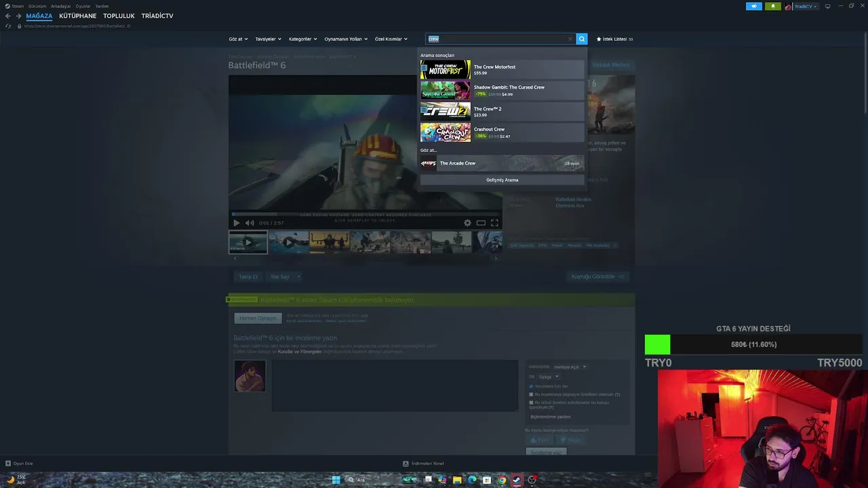Click the Steam logo menu

[14, 6]
